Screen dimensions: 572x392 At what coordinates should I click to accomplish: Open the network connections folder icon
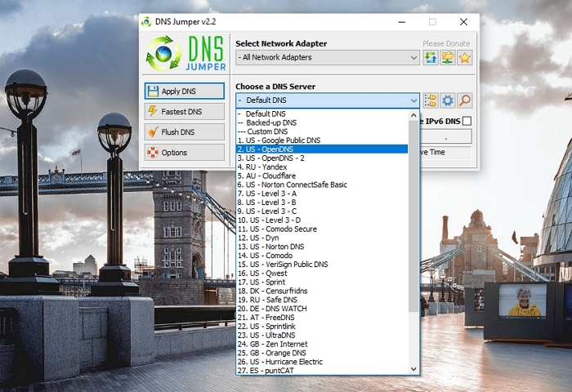pyautogui.click(x=448, y=58)
